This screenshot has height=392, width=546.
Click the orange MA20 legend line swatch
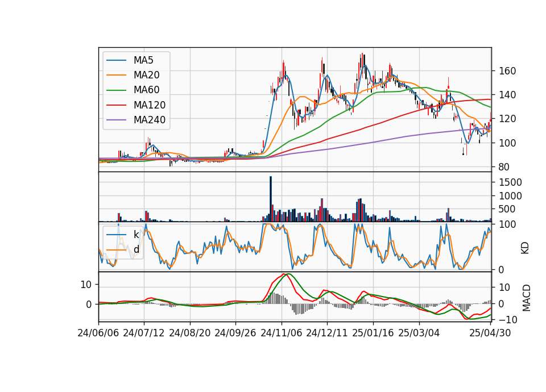116,76
